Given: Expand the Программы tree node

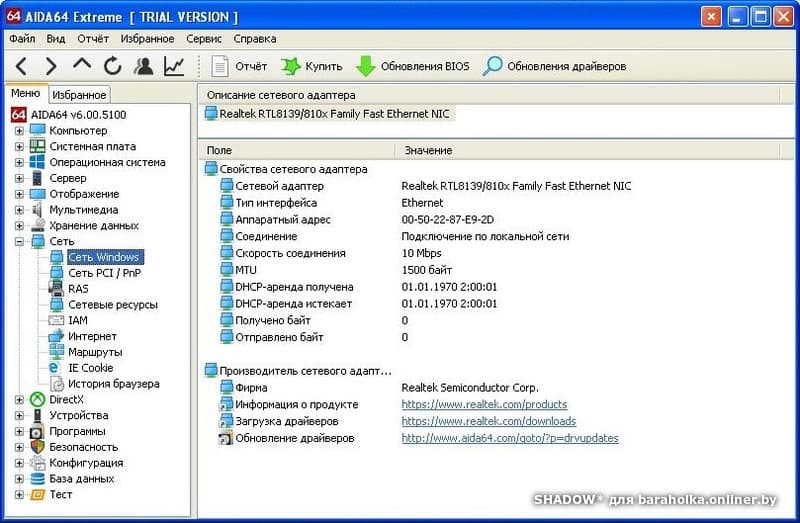Looking at the screenshot, I should [x=19, y=432].
